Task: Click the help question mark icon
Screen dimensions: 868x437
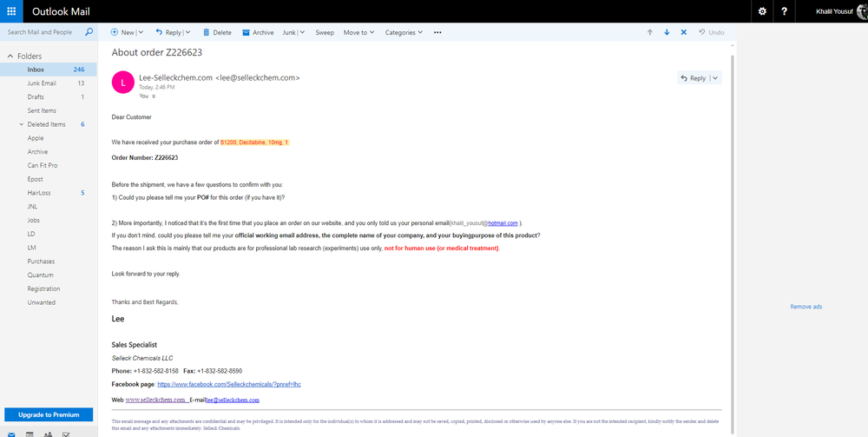Action: [784, 11]
